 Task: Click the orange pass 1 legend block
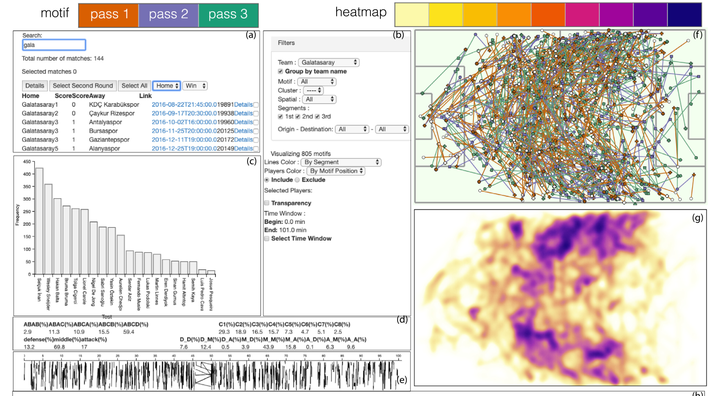108,15
